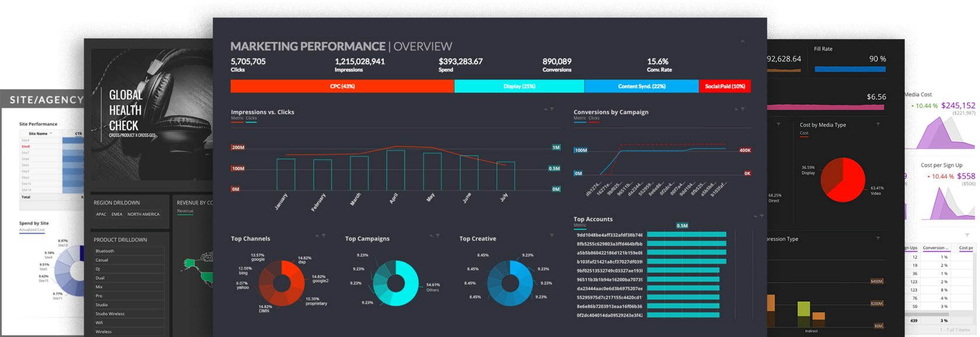The width and height of the screenshot is (980, 337).
Task: Select the CPC (43%) segment
Action: (x=342, y=86)
